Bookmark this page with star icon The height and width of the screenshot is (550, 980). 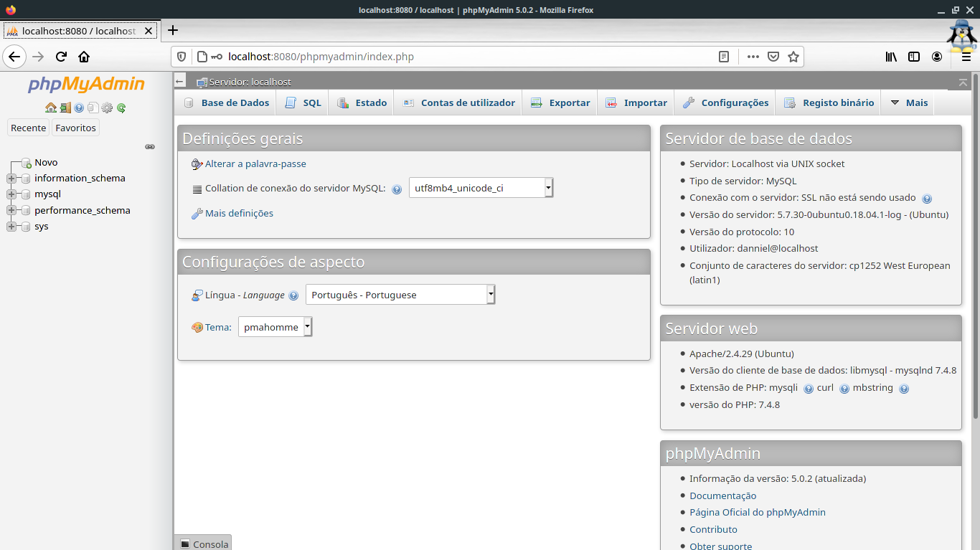[793, 57]
